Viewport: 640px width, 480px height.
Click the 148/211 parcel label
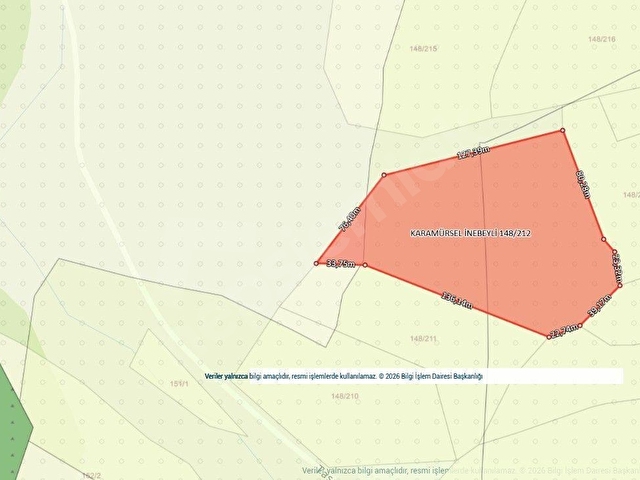[423, 338]
